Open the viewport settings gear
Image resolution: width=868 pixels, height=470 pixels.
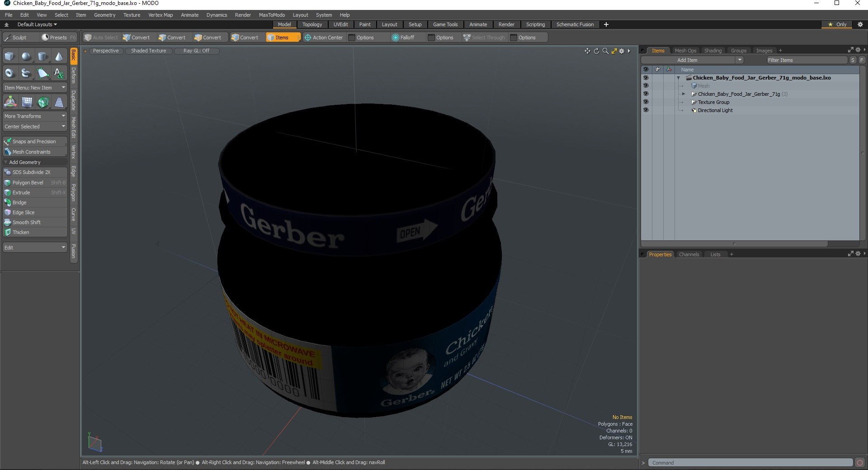click(622, 51)
